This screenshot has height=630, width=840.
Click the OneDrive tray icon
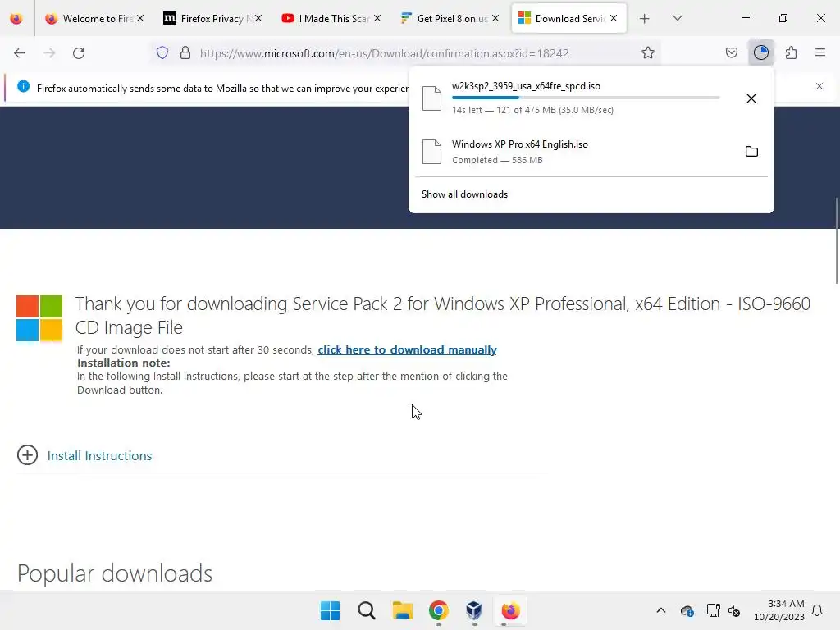687,610
